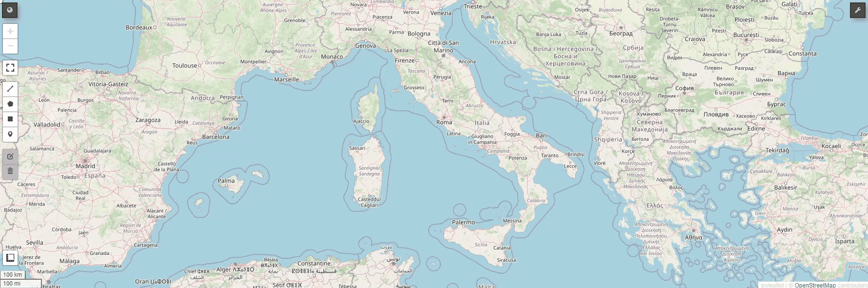Screen dimensions: 868x288
Task: Click the Marseille label on the coast
Action: pos(286,79)
